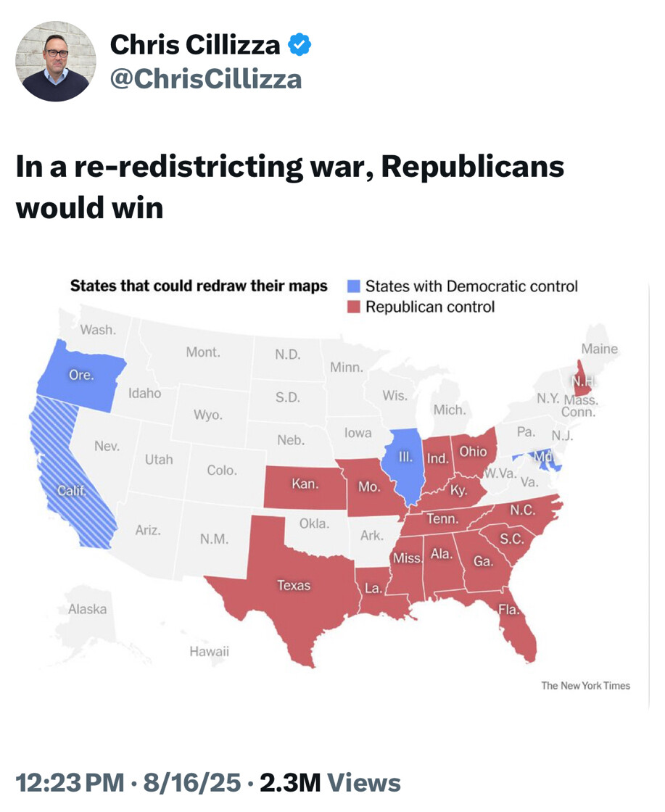665x812 pixels.
Task: Click The New York Times credit
Action: click(x=585, y=685)
